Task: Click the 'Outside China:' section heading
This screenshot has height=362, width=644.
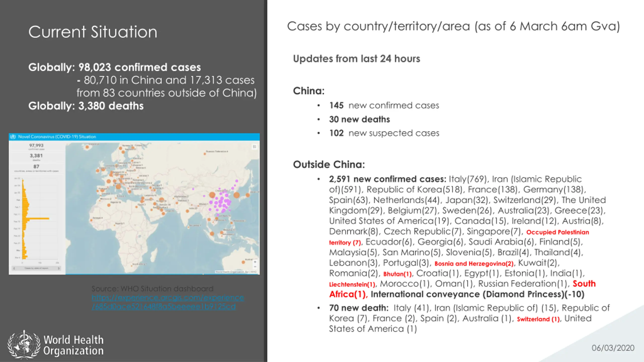Action: 329,164
